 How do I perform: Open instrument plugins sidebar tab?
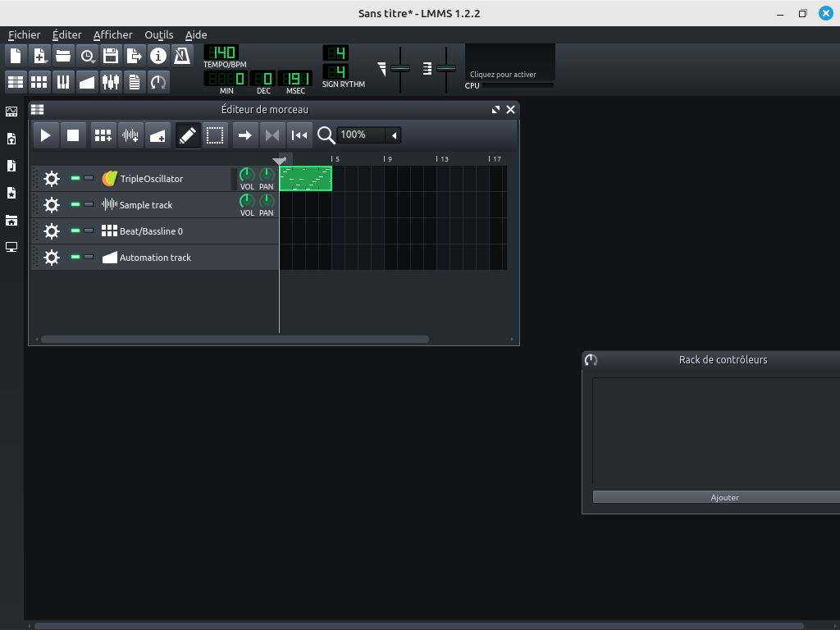pos(11,112)
